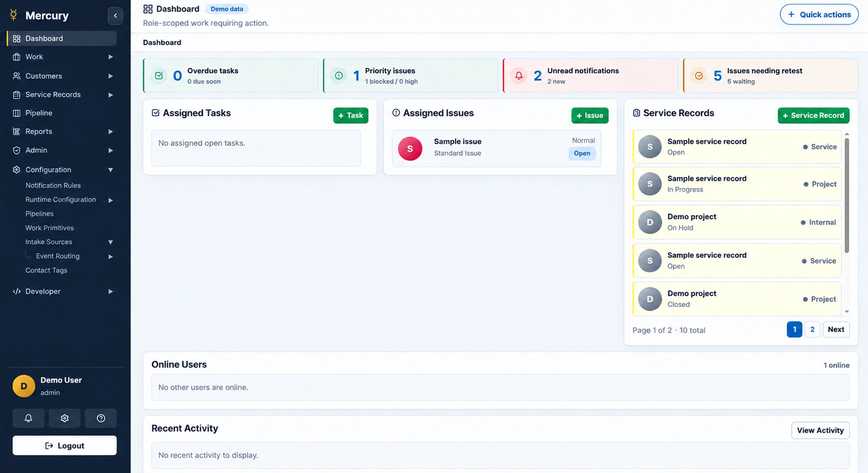Go to page 2 of service records
This screenshot has width=868, height=473.
click(x=812, y=329)
